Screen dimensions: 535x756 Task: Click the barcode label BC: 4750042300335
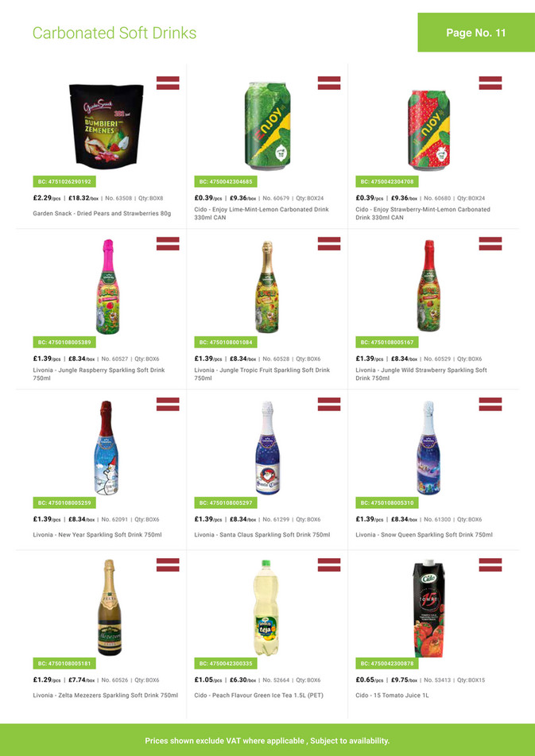pos(226,664)
